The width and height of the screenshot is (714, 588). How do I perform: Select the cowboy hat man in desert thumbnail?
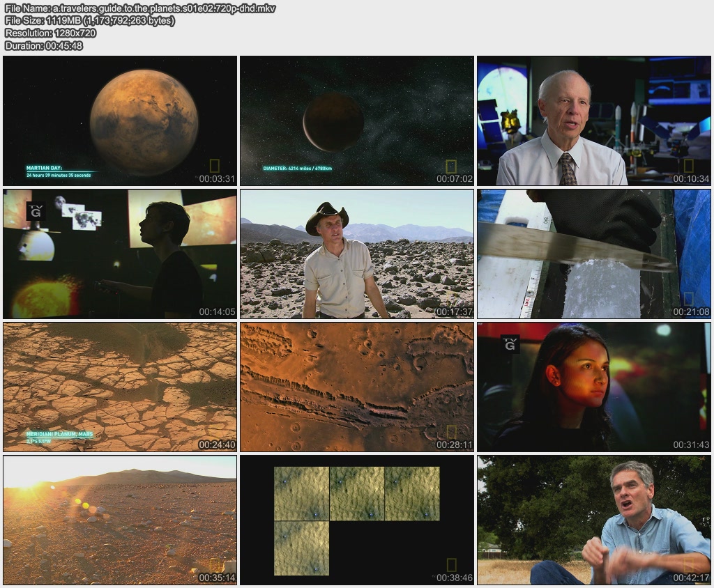click(357, 254)
